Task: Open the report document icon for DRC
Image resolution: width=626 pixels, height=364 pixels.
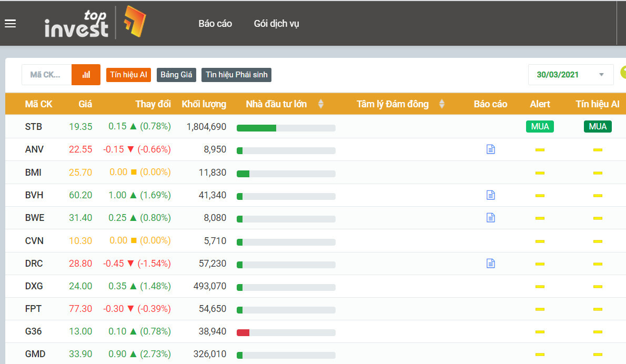Action: (490, 264)
